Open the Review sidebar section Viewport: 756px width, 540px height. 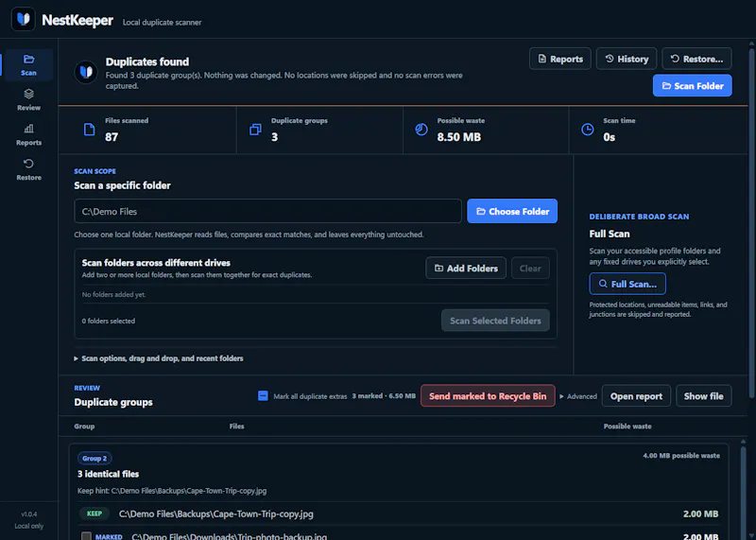28,100
